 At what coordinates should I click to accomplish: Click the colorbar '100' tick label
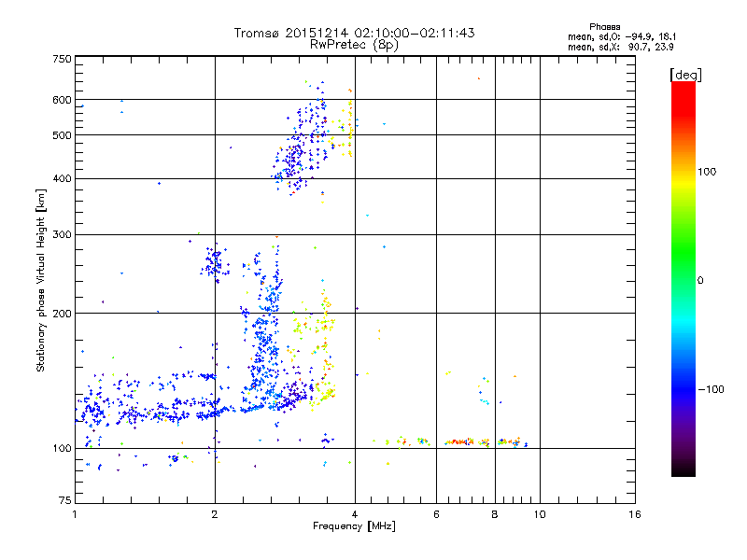pyautogui.click(x=707, y=172)
